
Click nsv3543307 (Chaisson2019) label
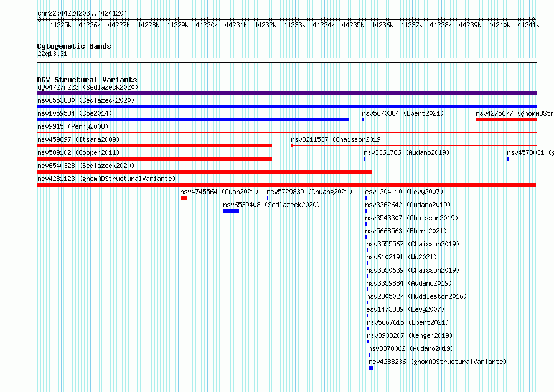pyautogui.click(x=411, y=218)
